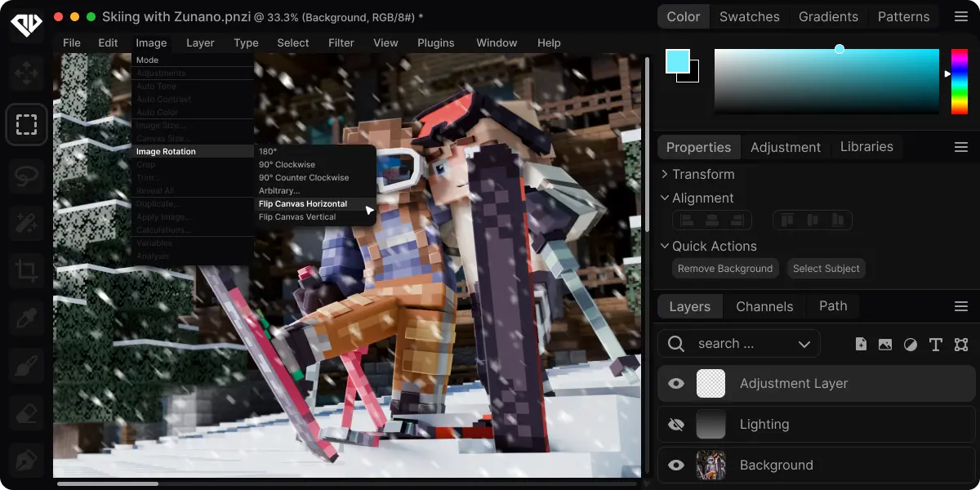Image resolution: width=980 pixels, height=490 pixels.
Task: Open the View menu
Action: [385, 42]
